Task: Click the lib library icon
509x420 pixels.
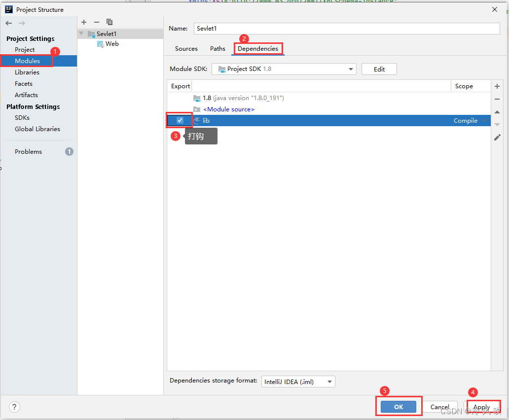Action: pos(197,121)
